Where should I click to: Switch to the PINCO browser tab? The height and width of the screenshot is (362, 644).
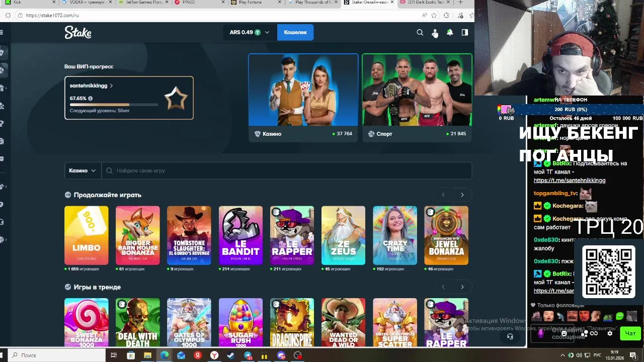(x=200, y=3)
